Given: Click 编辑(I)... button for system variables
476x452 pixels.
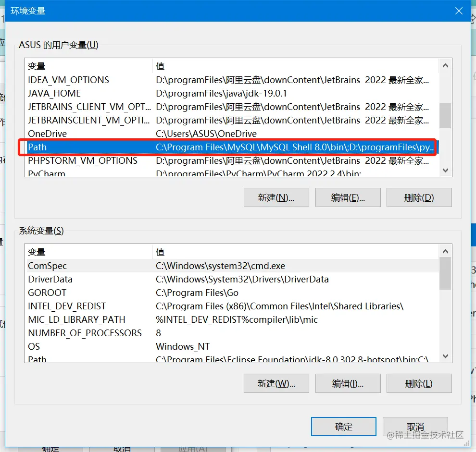Looking at the screenshot, I should (x=348, y=383).
